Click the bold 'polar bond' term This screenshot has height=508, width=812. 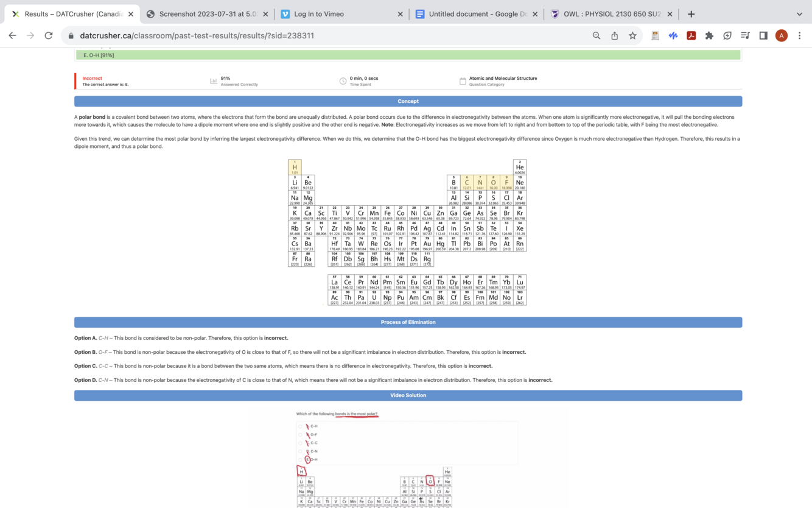coord(92,117)
